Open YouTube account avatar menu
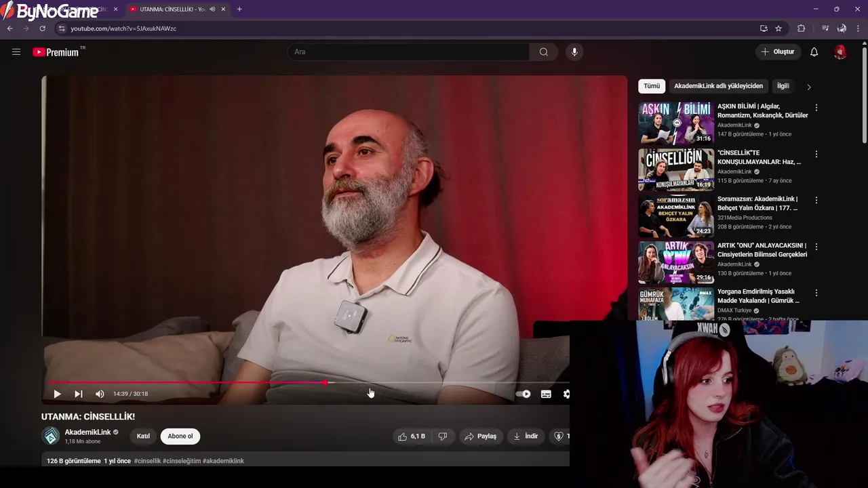Screen dimensions: 868x488 pos(840,52)
